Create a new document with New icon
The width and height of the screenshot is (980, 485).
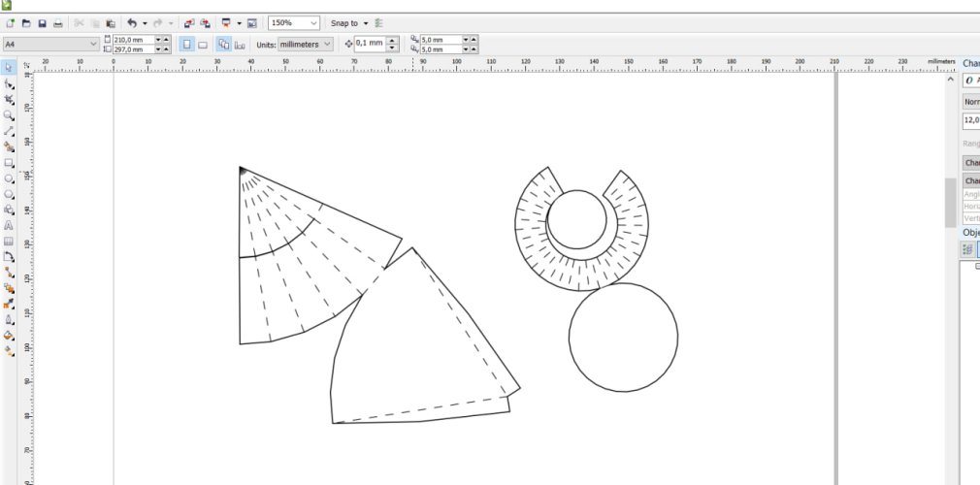point(10,23)
